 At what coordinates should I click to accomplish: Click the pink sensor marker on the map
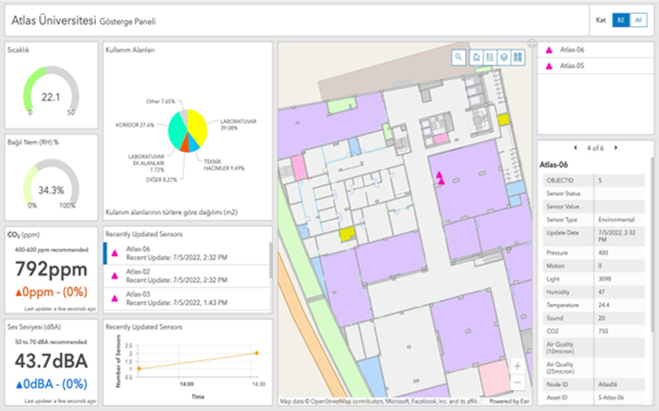[x=438, y=178]
